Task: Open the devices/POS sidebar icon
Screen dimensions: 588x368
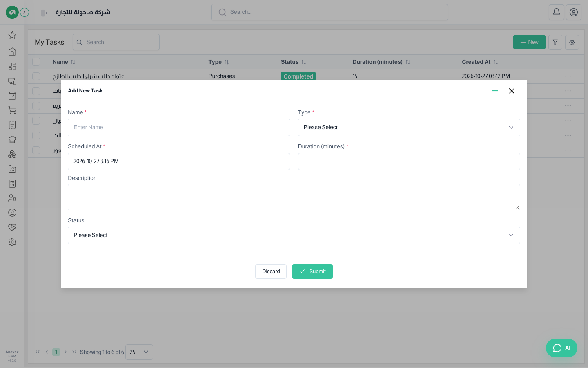Action: (x=12, y=81)
